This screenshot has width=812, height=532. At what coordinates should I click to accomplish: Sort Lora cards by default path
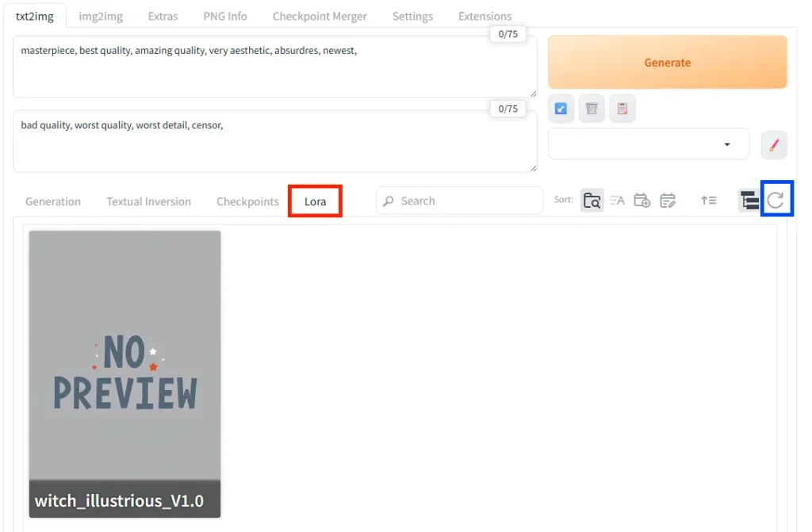tap(592, 201)
